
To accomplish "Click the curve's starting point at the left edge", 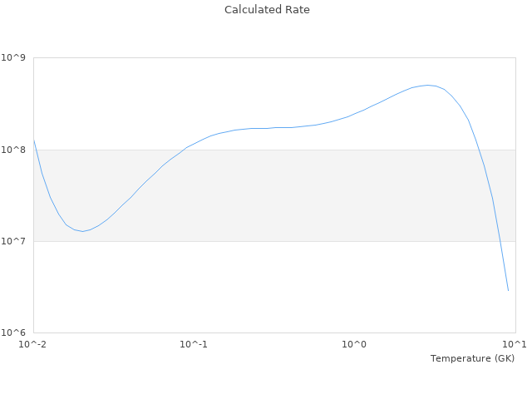I will click(33, 140).
